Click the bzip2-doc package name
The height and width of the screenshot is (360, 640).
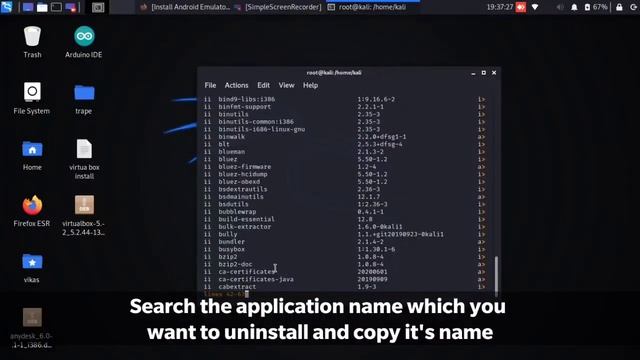click(235, 264)
